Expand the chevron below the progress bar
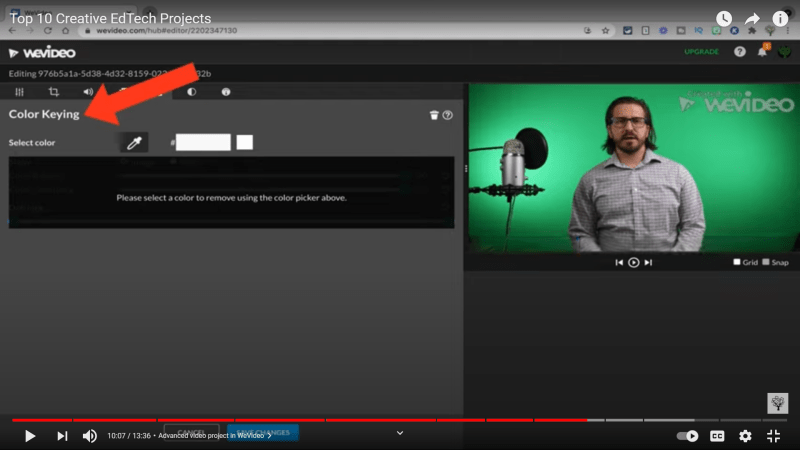This screenshot has height=450, width=800. (400, 433)
